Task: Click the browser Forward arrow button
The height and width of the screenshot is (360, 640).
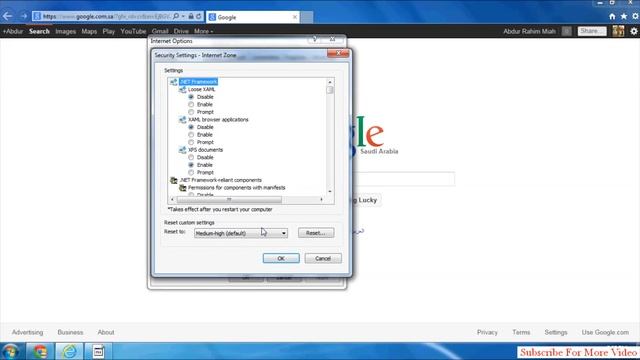Action: tap(24, 16)
